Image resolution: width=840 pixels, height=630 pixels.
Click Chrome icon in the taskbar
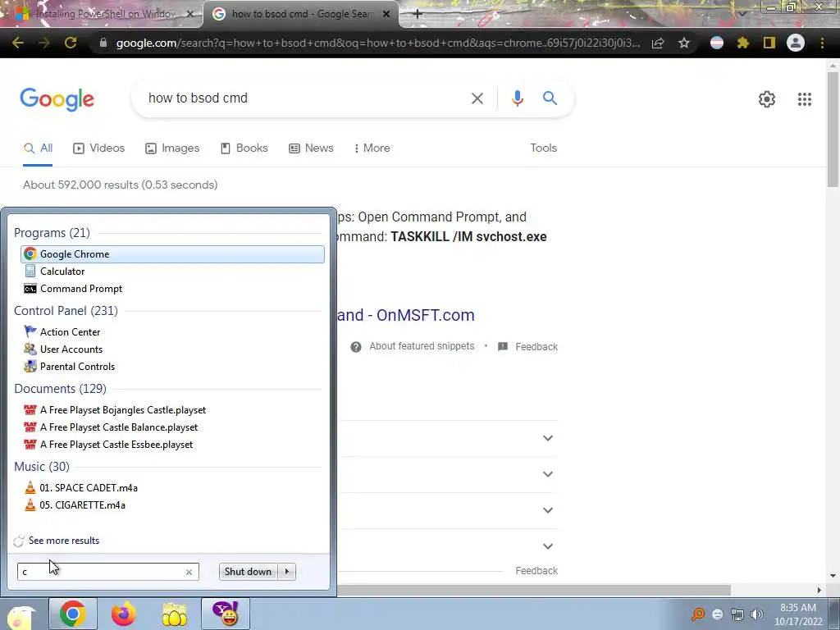(73, 614)
